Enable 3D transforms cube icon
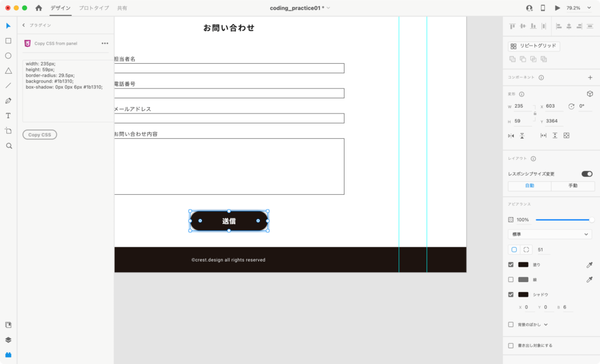Image resolution: width=600 pixels, height=364 pixels. click(589, 94)
